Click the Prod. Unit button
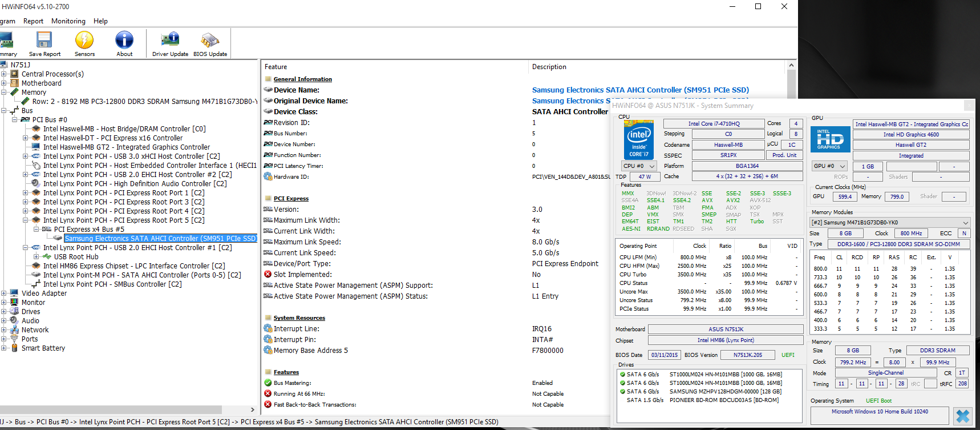Viewport: 980px width, 430px height. (784, 155)
